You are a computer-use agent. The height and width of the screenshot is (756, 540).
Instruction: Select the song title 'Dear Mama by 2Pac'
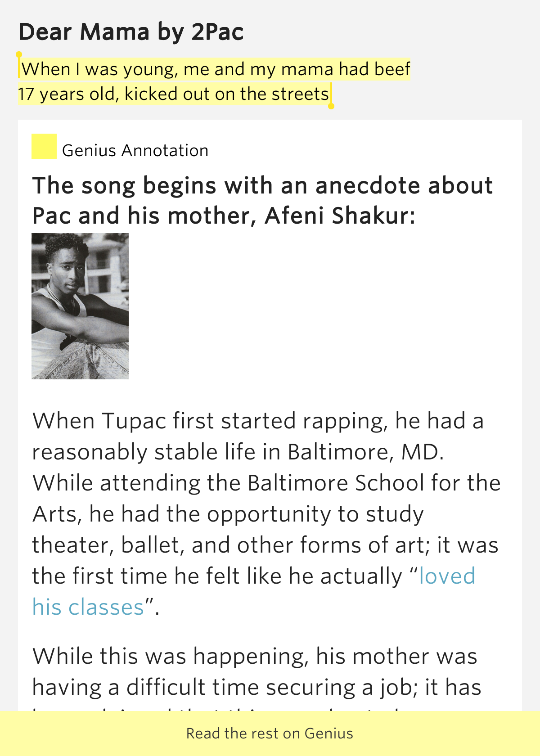click(132, 31)
